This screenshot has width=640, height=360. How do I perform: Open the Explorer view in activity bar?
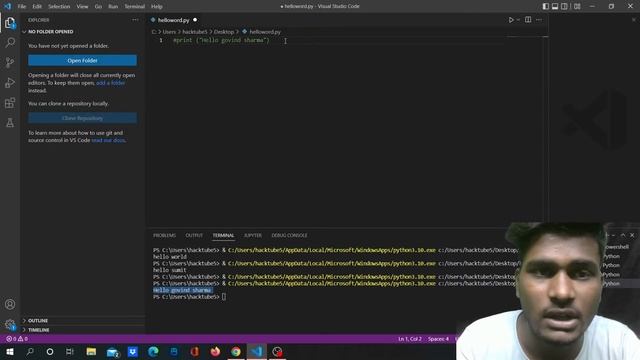10,23
